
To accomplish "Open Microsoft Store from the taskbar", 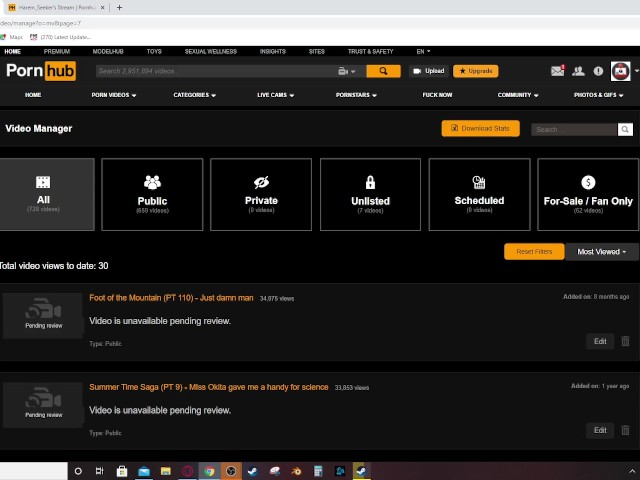I will [122, 471].
